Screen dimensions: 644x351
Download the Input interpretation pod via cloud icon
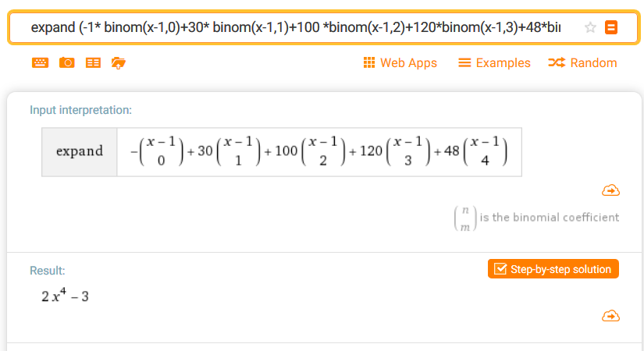(610, 190)
